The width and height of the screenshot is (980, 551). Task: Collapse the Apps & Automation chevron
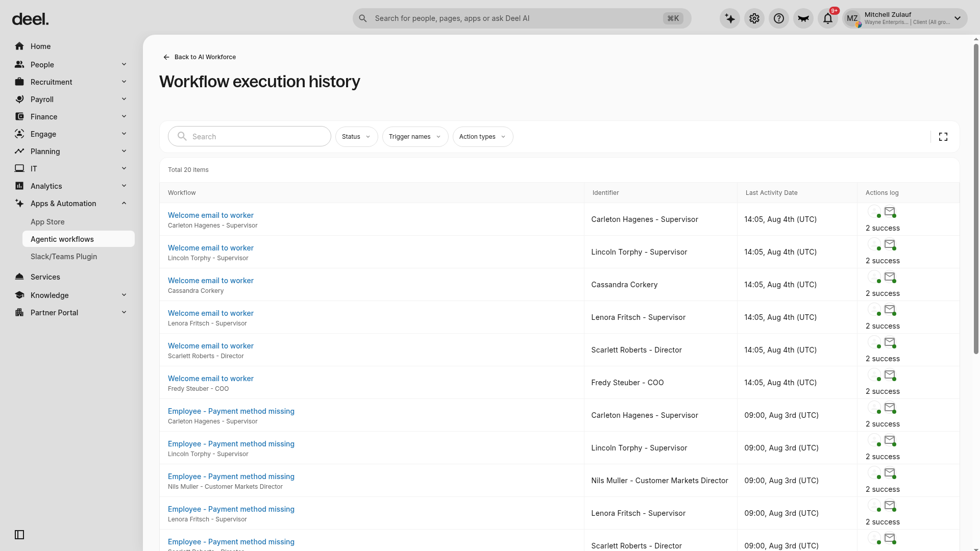click(x=124, y=203)
